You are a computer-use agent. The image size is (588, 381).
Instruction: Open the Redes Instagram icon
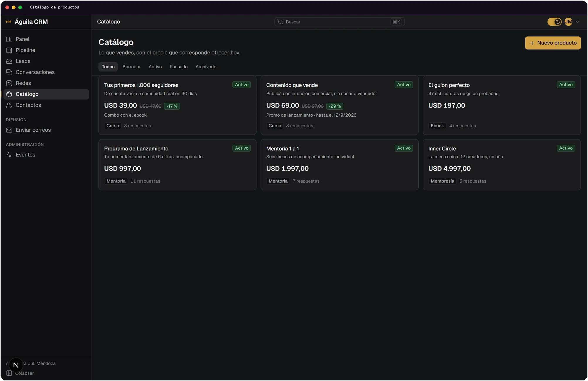point(9,83)
